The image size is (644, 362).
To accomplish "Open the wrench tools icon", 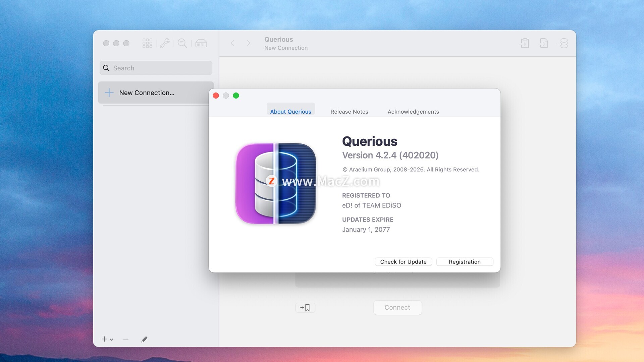I will click(x=165, y=43).
